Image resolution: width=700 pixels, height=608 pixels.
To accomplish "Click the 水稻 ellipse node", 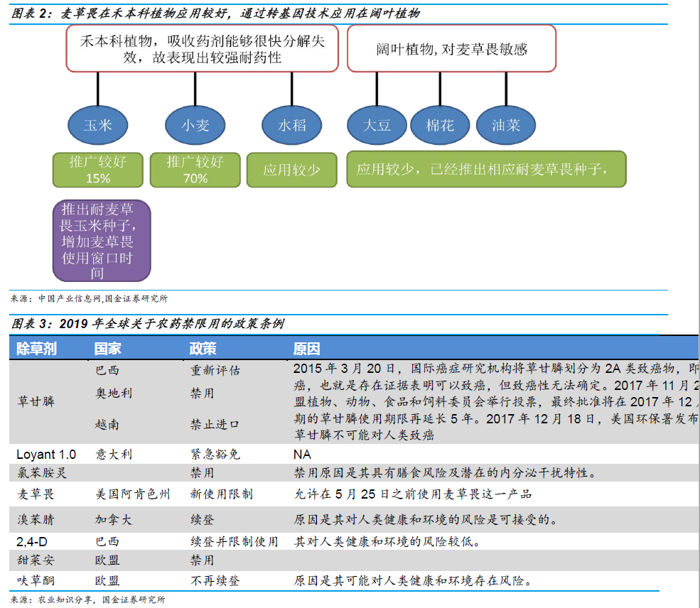I will [x=291, y=126].
